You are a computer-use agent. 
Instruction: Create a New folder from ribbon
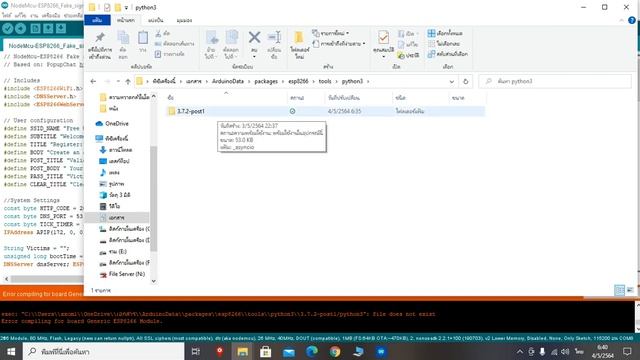click(x=300, y=45)
